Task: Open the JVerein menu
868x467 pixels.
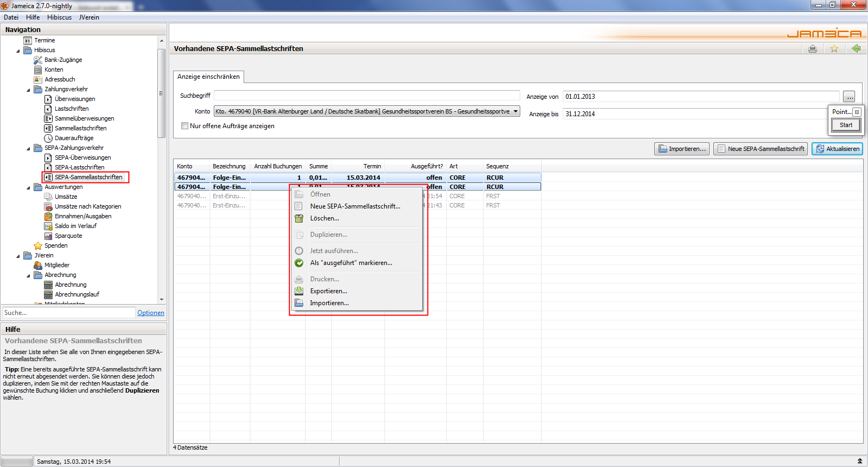Action: (89, 17)
